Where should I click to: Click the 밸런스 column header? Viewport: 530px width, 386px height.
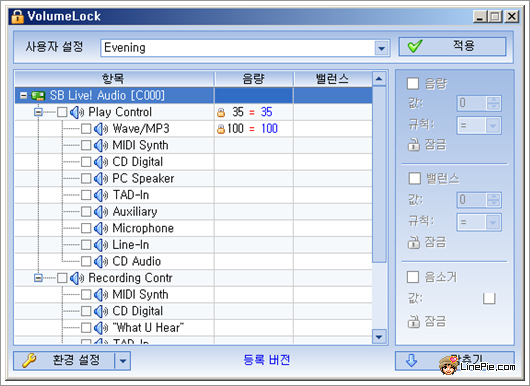(333, 79)
